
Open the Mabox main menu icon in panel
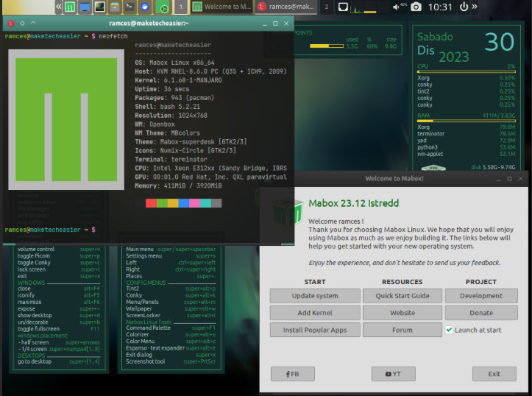click(70, 7)
